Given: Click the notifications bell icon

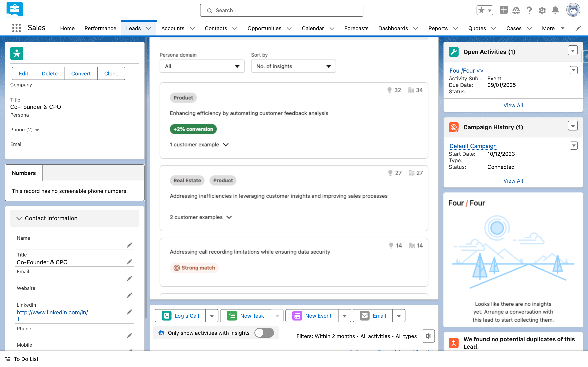Looking at the screenshot, I should click(x=555, y=10).
